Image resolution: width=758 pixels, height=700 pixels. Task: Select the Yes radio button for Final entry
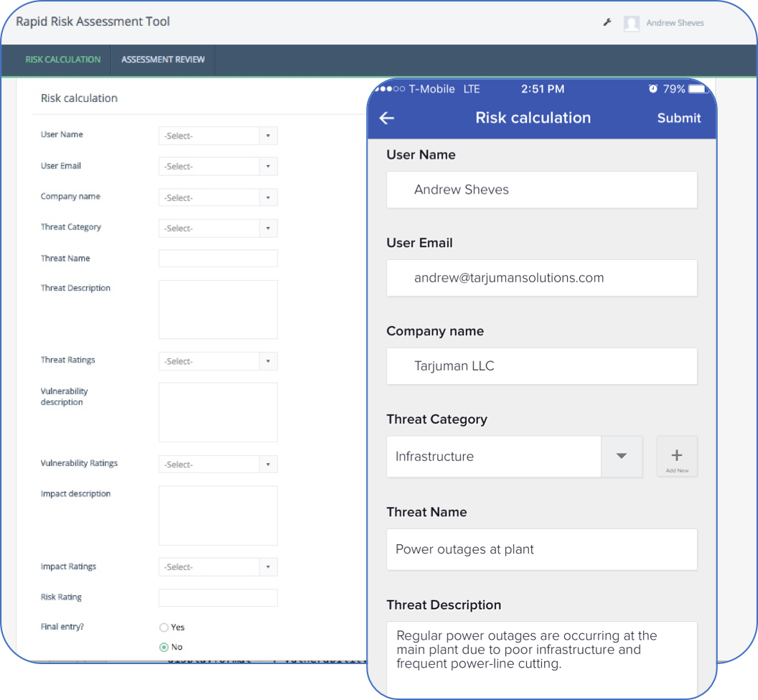click(x=163, y=627)
